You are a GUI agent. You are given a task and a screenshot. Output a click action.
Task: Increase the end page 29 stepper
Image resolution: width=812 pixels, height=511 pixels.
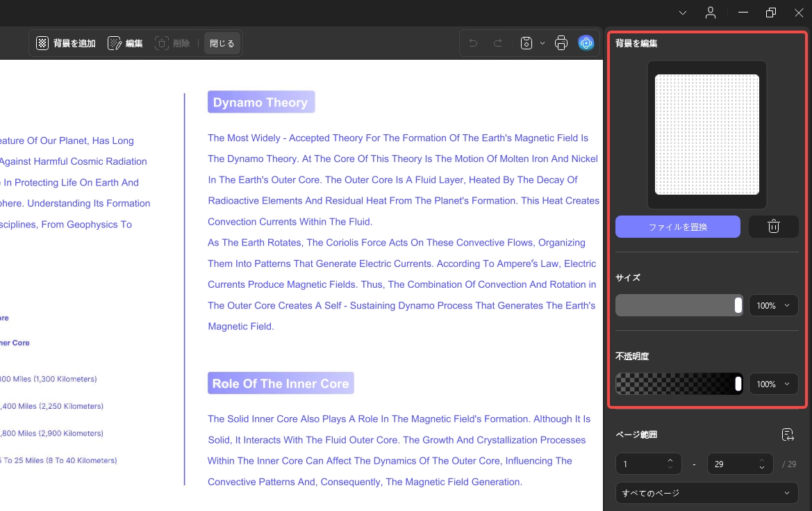(762, 460)
